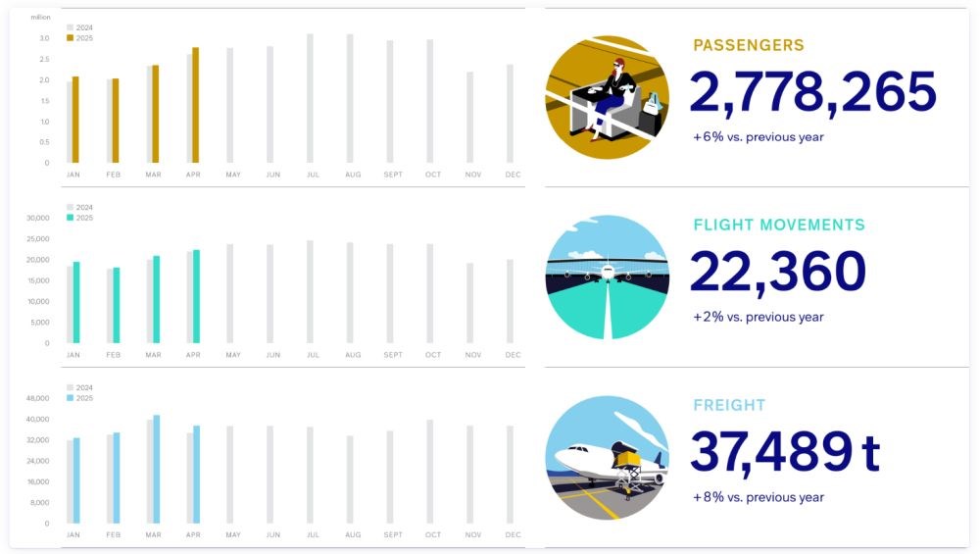
Task: Click the PASSENGERS heading
Action: point(749,45)
